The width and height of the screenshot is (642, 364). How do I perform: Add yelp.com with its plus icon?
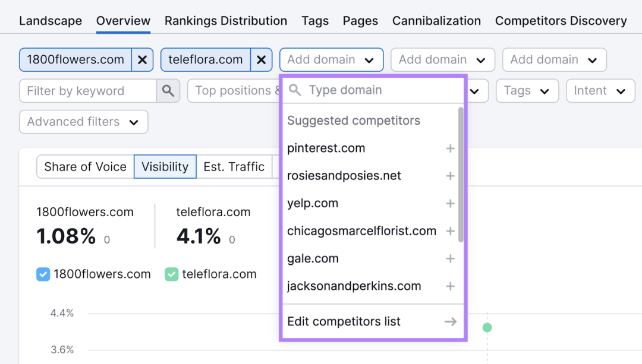451,203
